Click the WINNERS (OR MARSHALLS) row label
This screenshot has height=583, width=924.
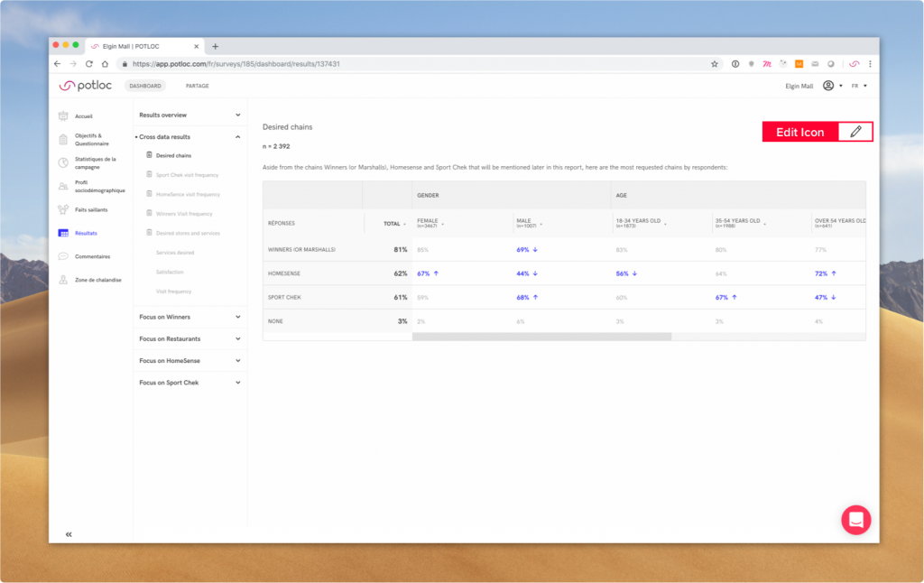point(301,250)
